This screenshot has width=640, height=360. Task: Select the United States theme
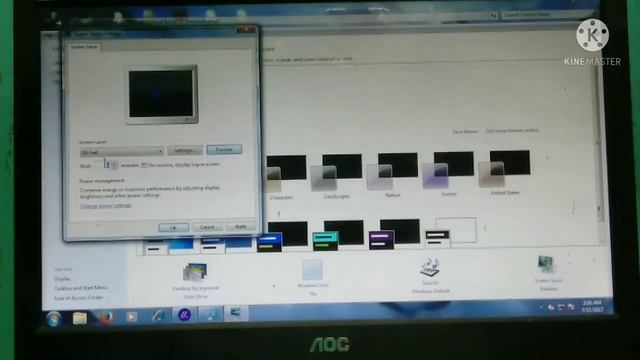tap(504, 173)
